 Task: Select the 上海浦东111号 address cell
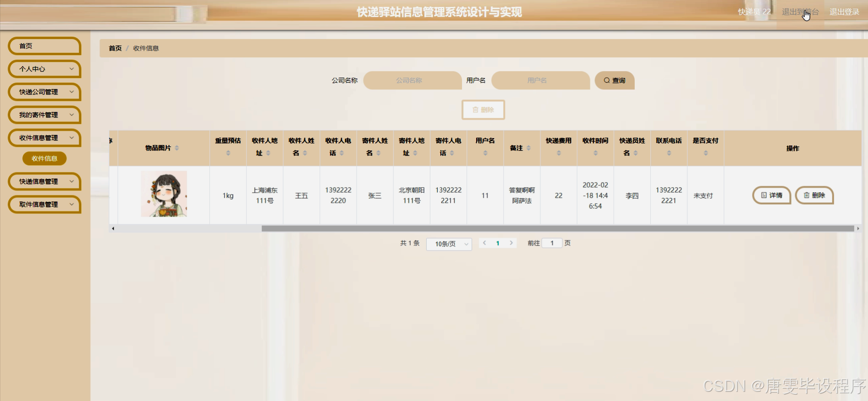tap(265, 195)
